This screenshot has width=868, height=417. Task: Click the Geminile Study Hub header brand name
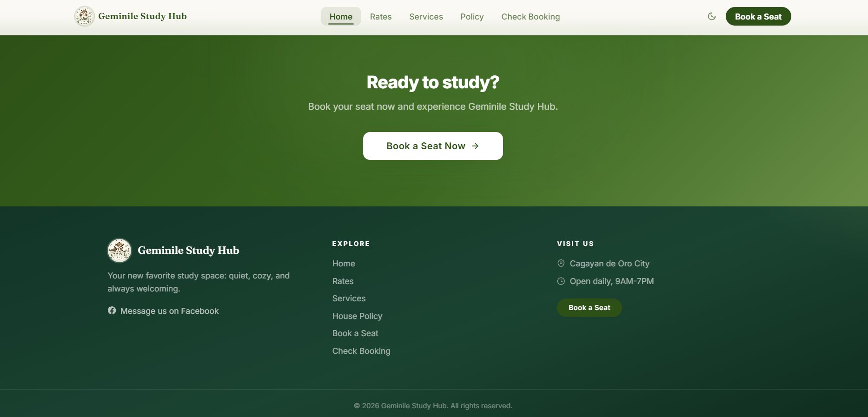(x=142, y=16)
